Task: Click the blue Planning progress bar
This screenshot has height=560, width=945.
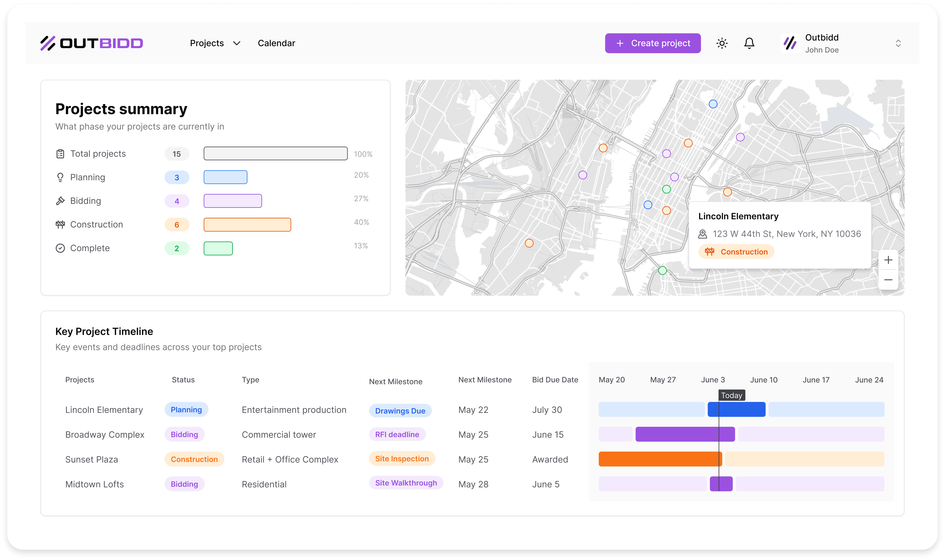Action: (225, 177)
